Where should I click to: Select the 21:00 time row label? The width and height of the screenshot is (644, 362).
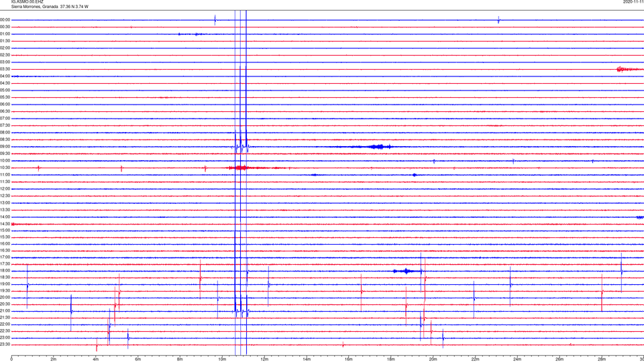(5, 310)
